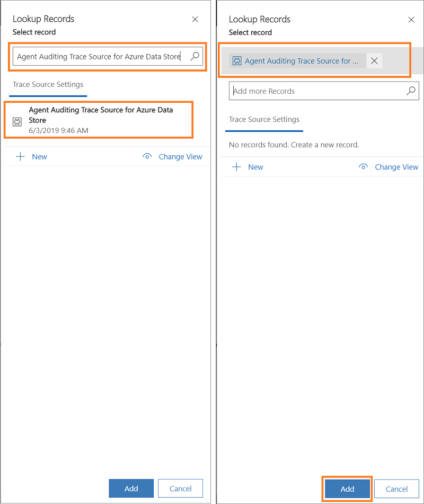Open Change View in the left panel
This screenshot has width=424, height=504.
pos(180,156)
